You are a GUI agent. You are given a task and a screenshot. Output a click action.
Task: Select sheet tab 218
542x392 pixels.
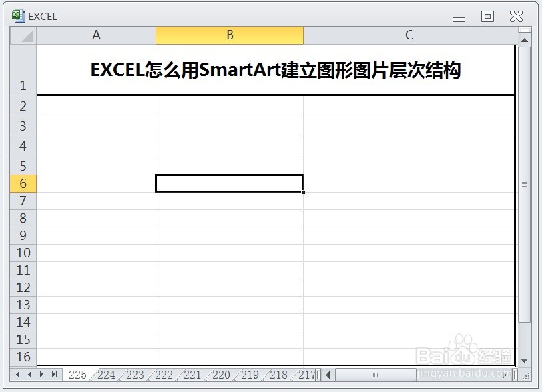278,375
